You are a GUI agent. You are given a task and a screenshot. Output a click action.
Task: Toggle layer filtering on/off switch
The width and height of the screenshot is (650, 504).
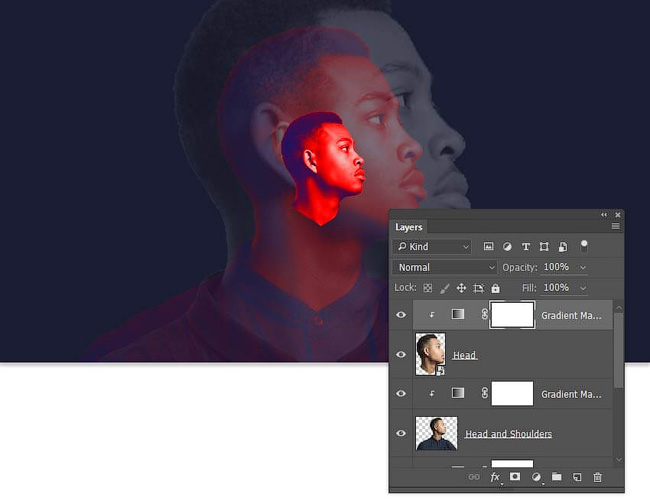(584, 246)
